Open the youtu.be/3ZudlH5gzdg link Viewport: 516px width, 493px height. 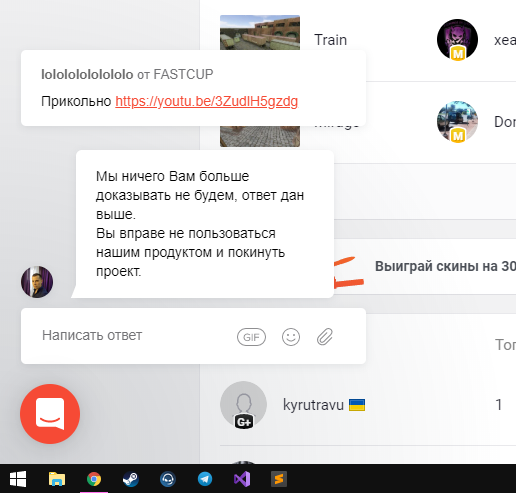point(207,101)
